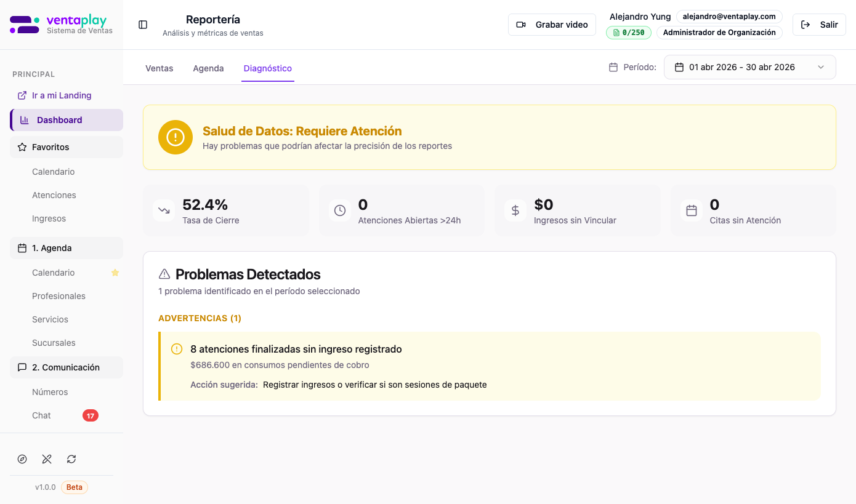Image resolution: width=856 pixels, height=504 pixels.
Task: Click the yellow warning circle icon in banner
Action: tap(176, 137)
